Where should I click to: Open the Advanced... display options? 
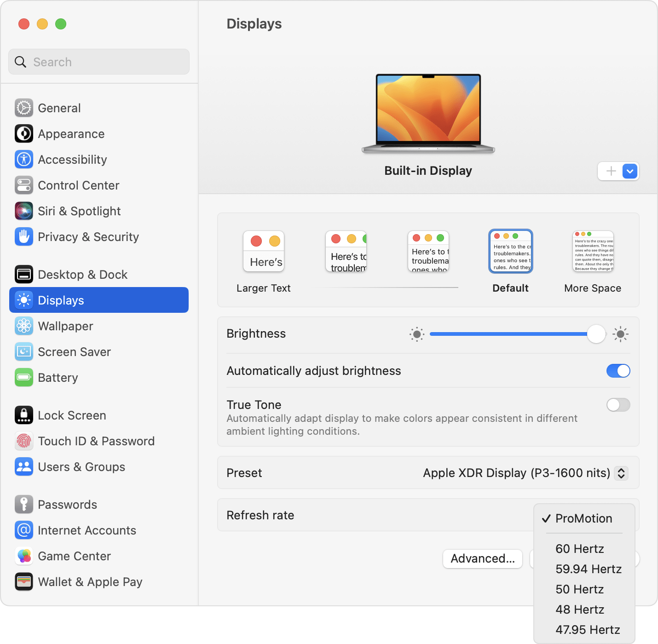coord(483,558)
